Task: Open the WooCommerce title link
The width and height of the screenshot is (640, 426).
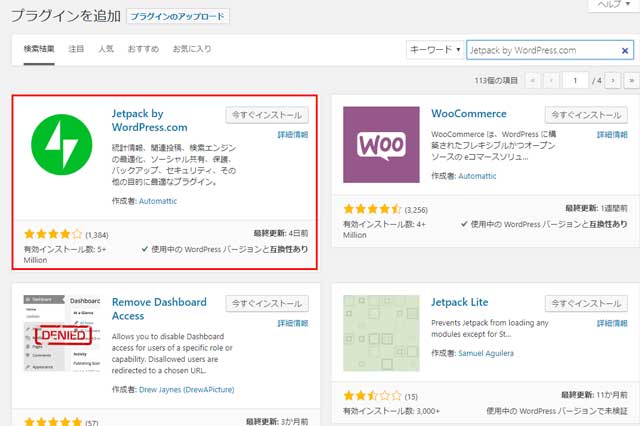Action: 469,113
